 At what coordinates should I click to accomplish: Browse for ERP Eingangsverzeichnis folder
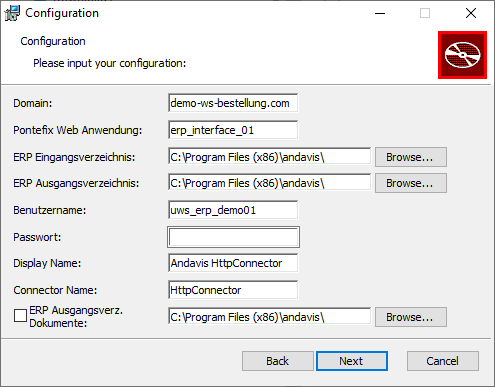click(411, 157)
